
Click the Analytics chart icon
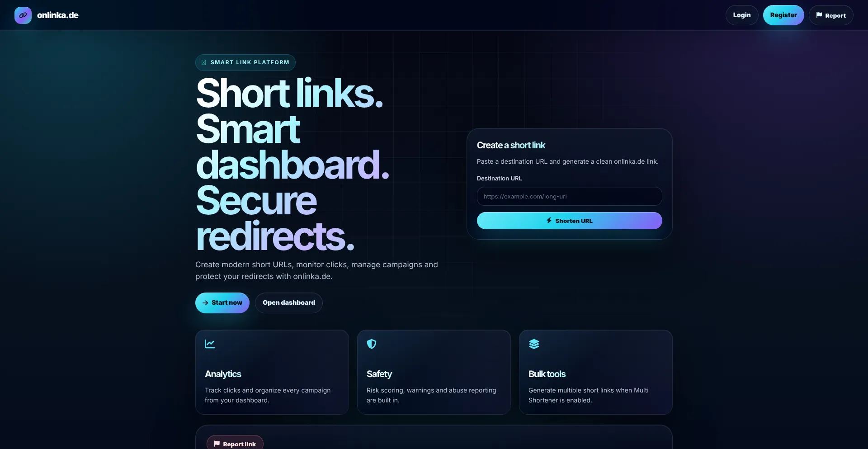pos(210,344)
